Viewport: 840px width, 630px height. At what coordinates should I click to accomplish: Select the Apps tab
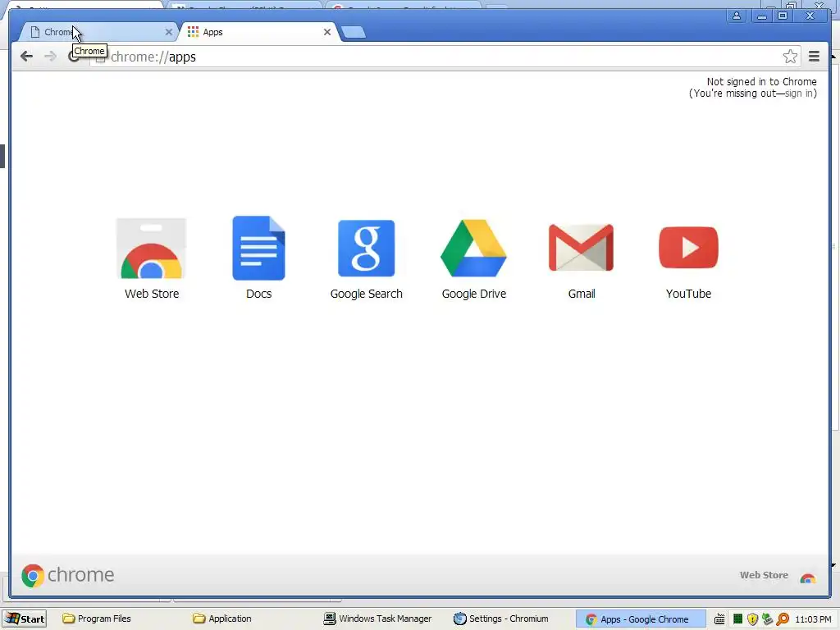point(257,32)
